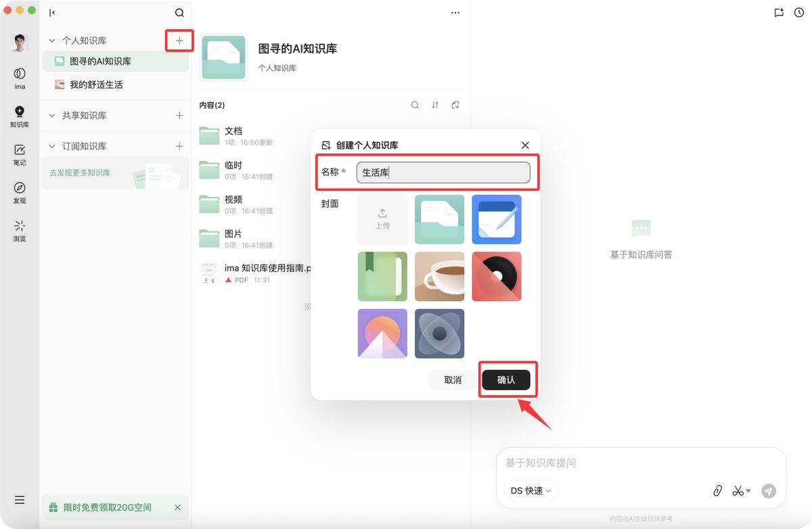Image resolution: width=812 pixels, height=529 pixels.
Task: Switch to 知识库 section in sidebar
Action: click(20, 116)
